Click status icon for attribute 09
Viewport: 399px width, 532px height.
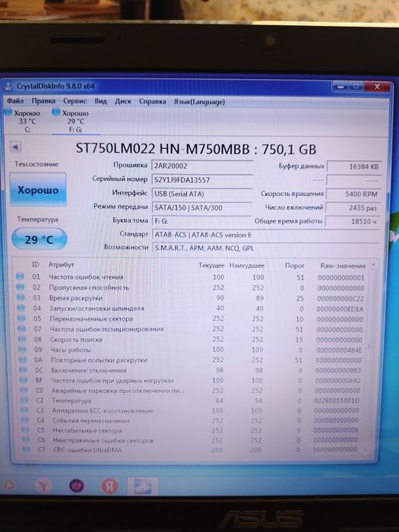point(22,350)
